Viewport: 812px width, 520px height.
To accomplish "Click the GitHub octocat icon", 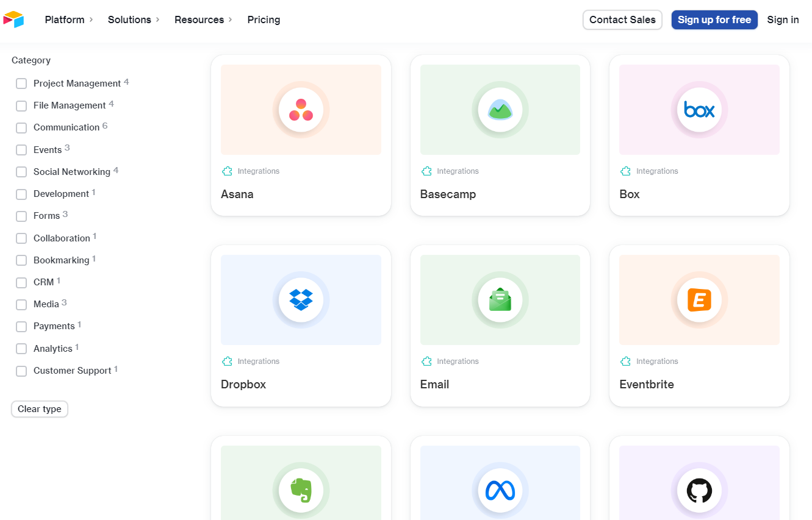I will point(699,490).
